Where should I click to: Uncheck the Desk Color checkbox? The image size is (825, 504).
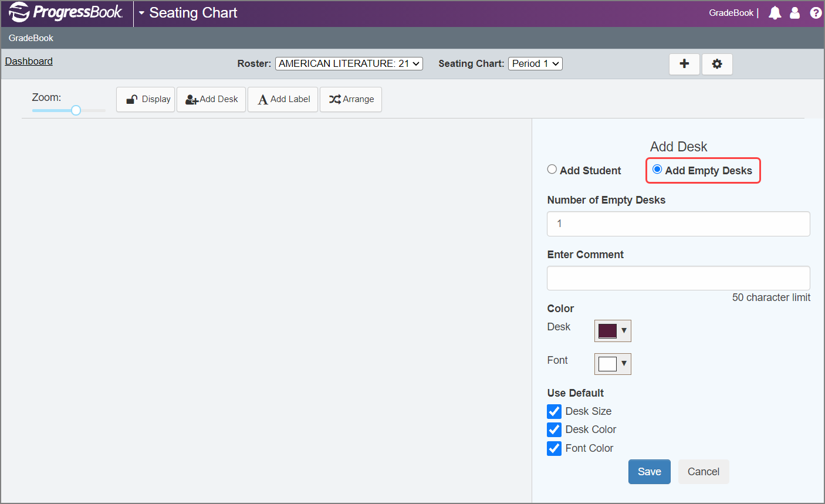click(554, 429)
